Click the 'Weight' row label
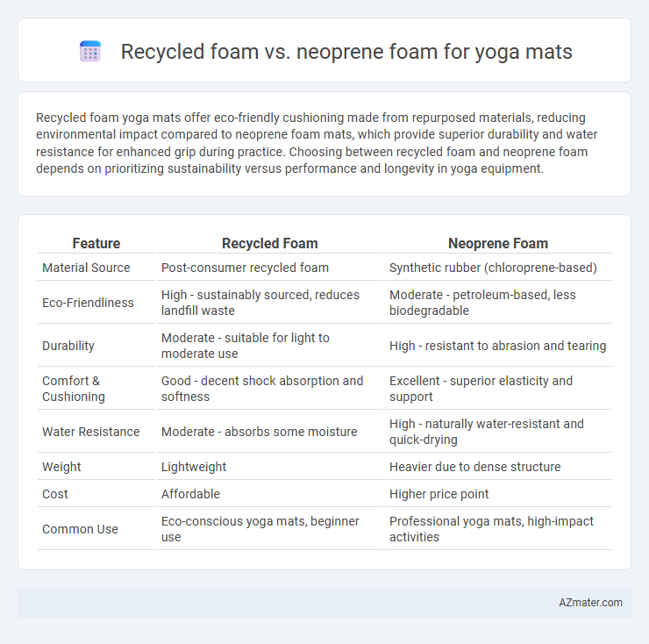 (61, 467)
